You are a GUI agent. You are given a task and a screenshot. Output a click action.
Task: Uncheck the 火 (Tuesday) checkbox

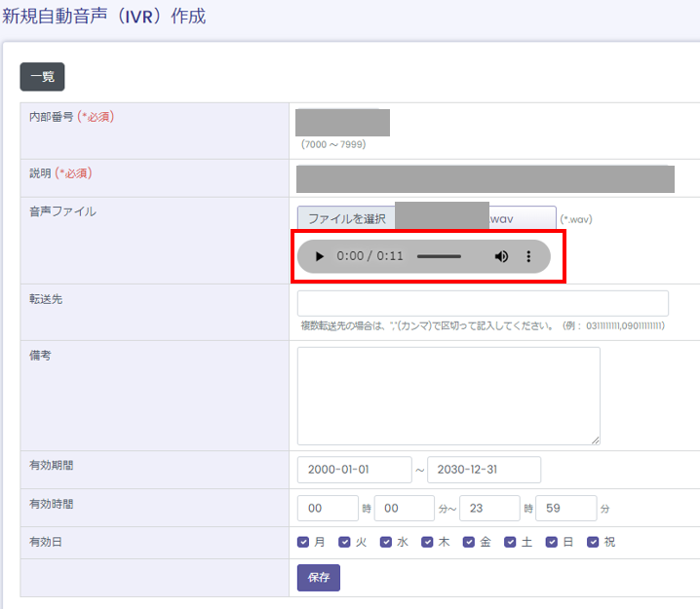click(345, 542)
